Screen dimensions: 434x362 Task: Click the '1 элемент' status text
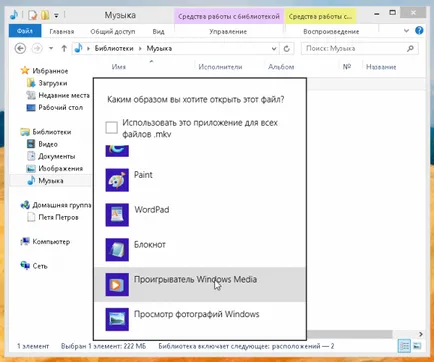(33, 346)
